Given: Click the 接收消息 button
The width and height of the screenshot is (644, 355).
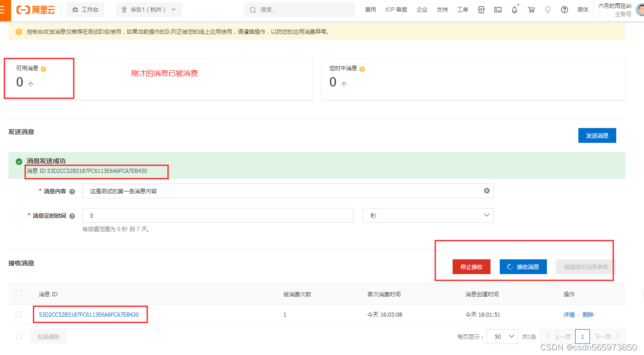Looking at the screenshot, I should [523, 267].
